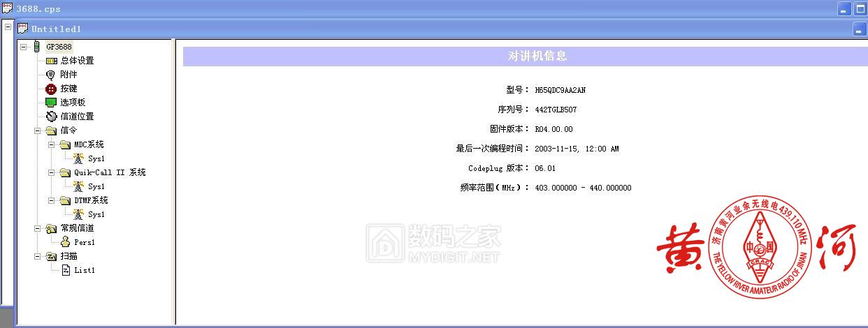868x328 pixels.
Task: Click the Sys1 tower icon under MDC系统
Action: pyautogui.click(x=79, y=158)
